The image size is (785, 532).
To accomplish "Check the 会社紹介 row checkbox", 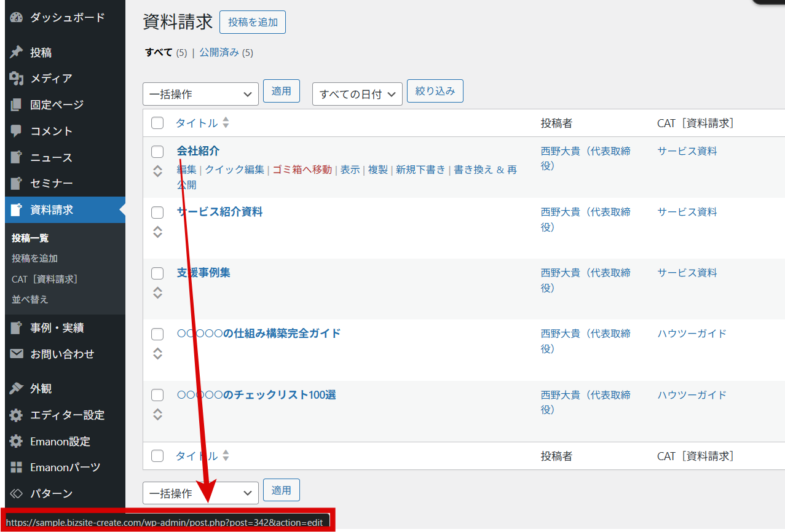I will pyautogui.click(x=157, y=152).
